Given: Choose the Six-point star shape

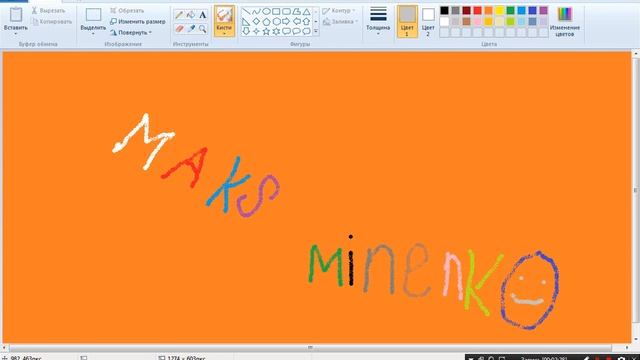Looking at the screenshot, I should pos(276,31).
